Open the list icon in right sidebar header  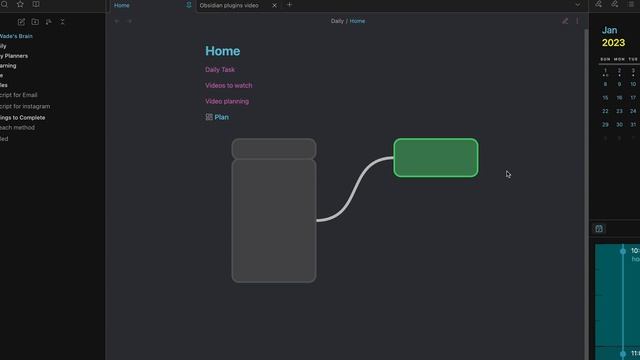(631, 4)
